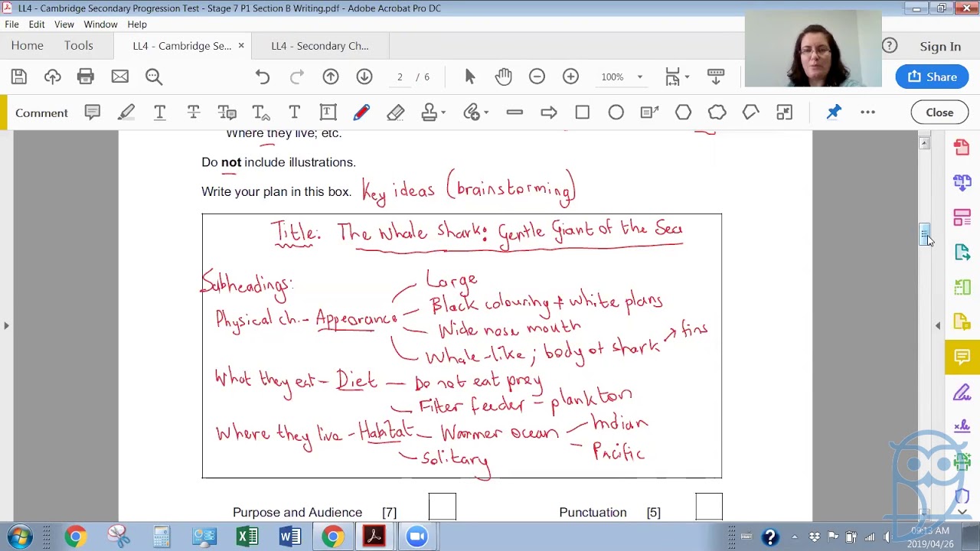Select the Cloud shape tool
Screen dimensions: 980x551
717,112
